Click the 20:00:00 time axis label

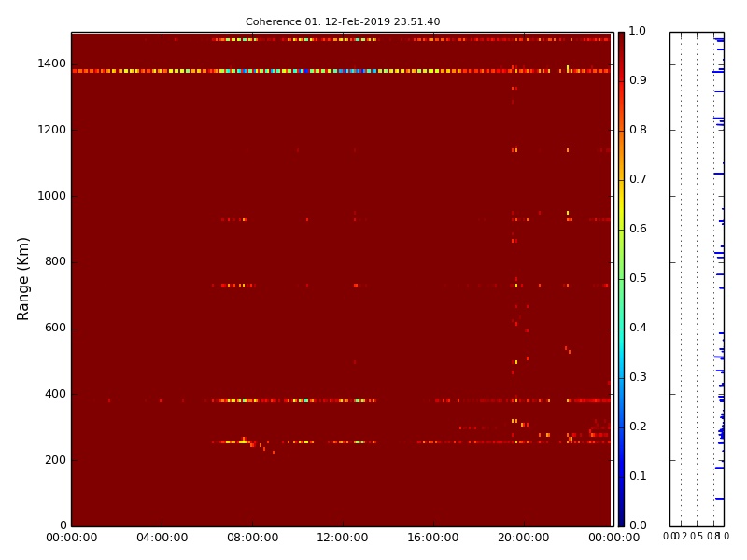[x=524, y=539]
